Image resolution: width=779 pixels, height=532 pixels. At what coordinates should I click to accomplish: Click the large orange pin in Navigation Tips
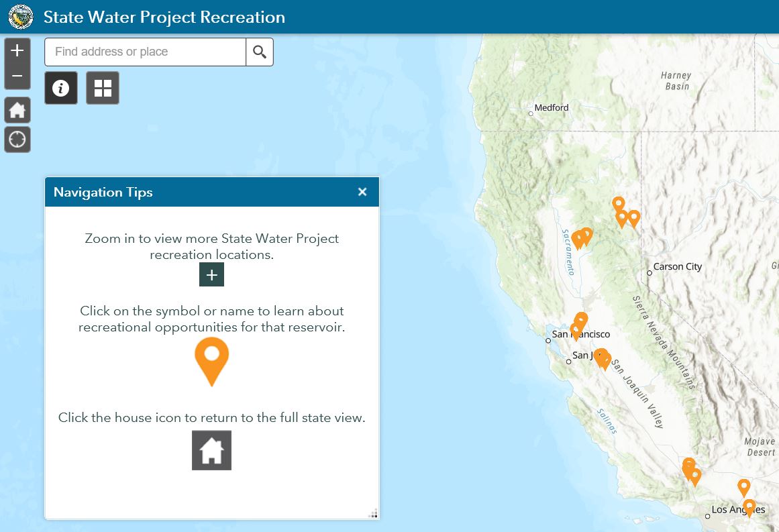[211, 357]
